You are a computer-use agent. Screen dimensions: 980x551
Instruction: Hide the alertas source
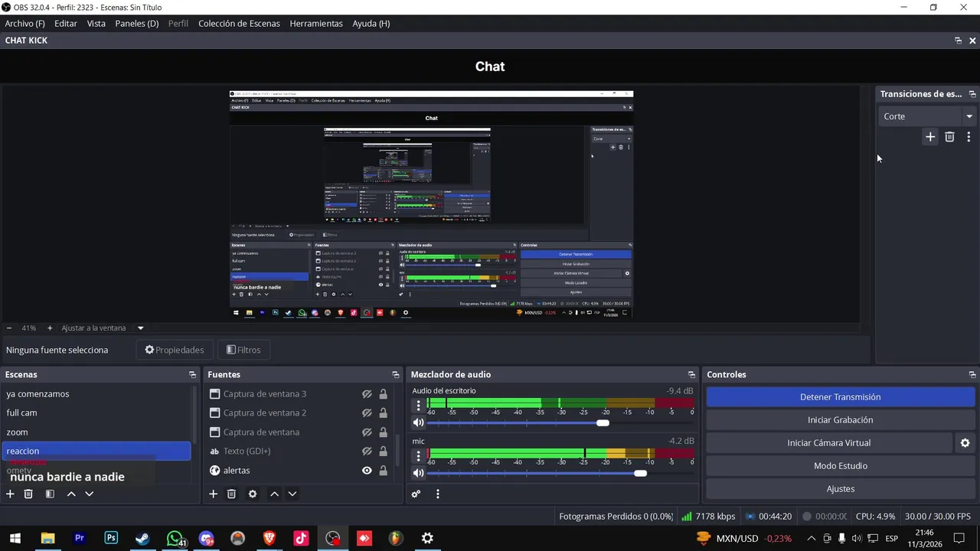[x=367, y=471]
